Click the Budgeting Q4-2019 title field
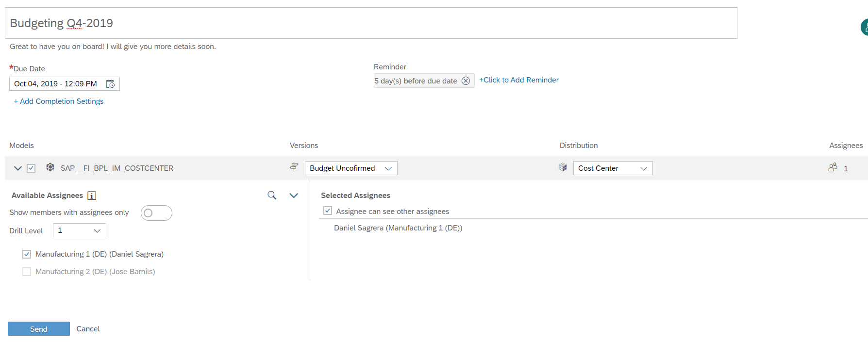868x343 pixels. [x=371, y=23]
